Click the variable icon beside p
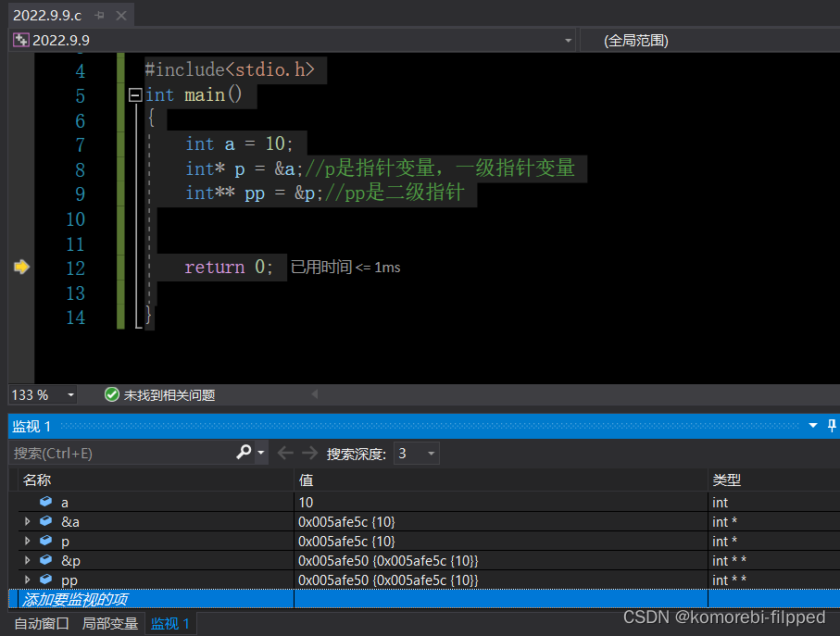The width and height of the screenshot is (840, 636). (x=46, y=540)
